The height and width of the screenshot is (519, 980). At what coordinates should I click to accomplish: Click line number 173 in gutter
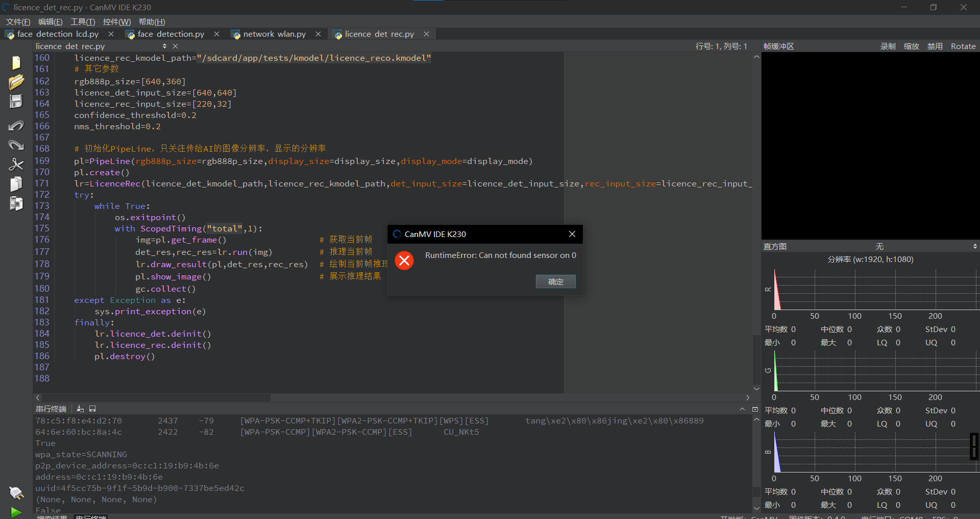pyautogui.click(x=42, y=206)
